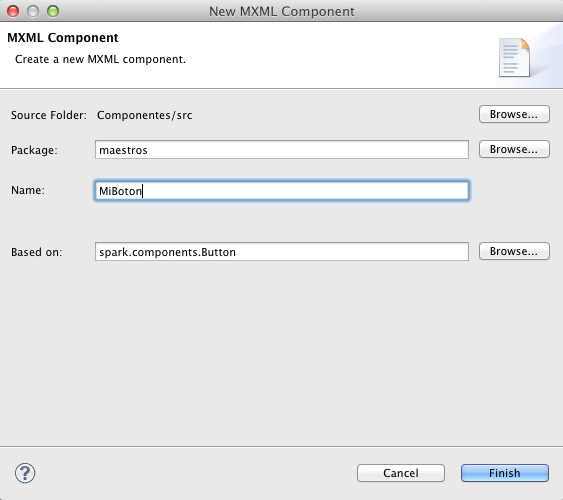
Task: Cancel the new component wizard
Action: (x=401, y=473)
